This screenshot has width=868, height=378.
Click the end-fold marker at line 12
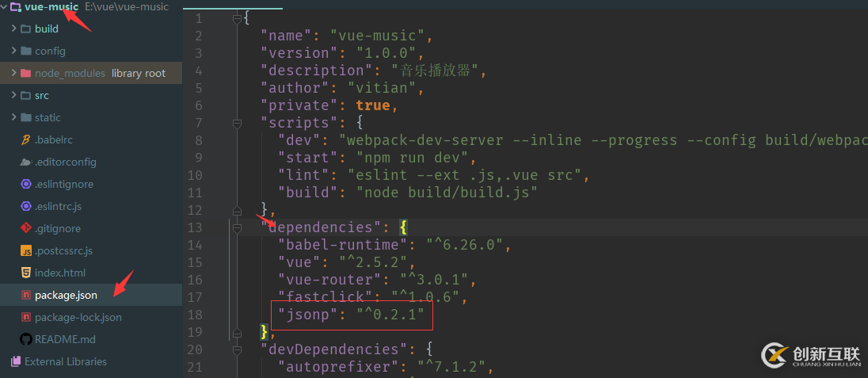click(x=237, y=211)
